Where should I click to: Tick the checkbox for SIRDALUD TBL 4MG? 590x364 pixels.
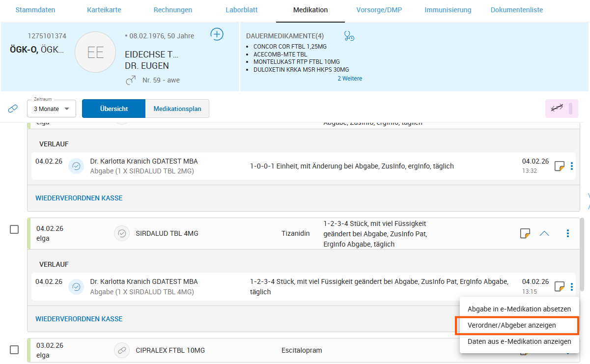tap(14, 229)
